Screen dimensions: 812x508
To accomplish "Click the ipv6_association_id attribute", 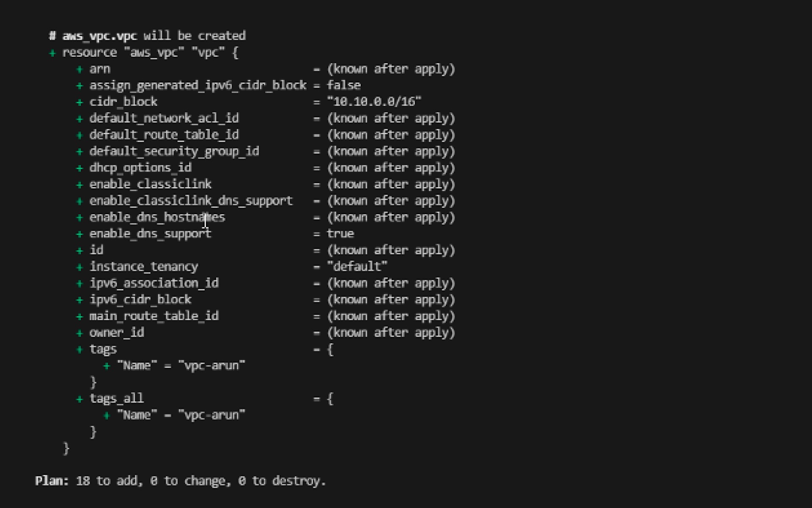I will pyautogui.click(x=154, y=283).
